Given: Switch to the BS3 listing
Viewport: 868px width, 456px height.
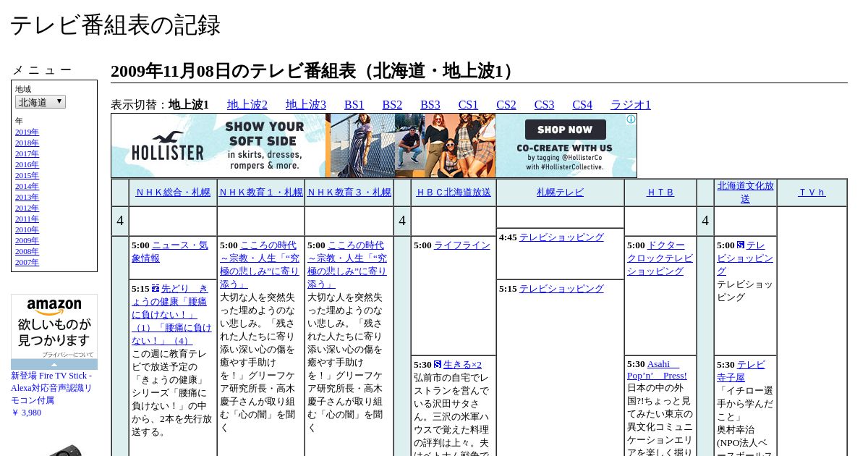Looking at the screenshot, I should tap(430, 104).
